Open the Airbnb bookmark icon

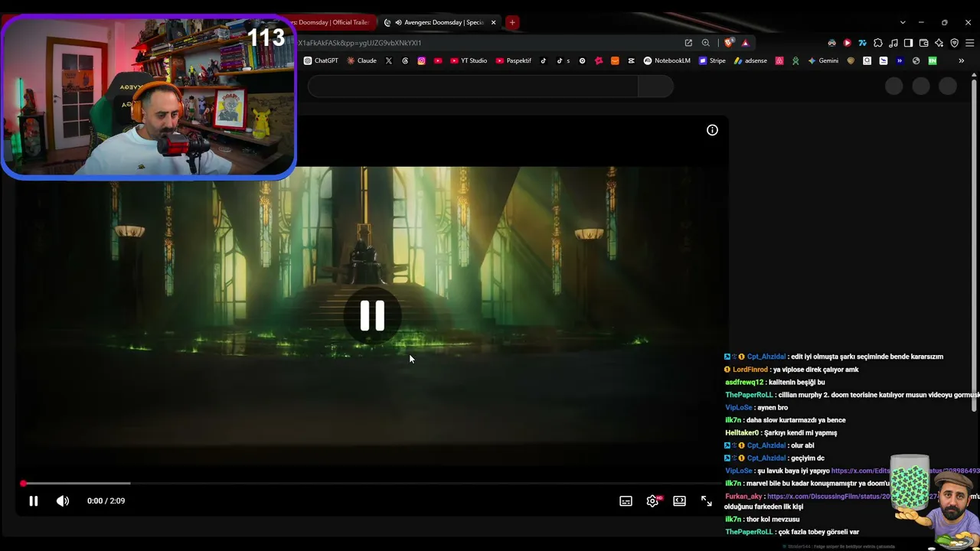point(779,60)
